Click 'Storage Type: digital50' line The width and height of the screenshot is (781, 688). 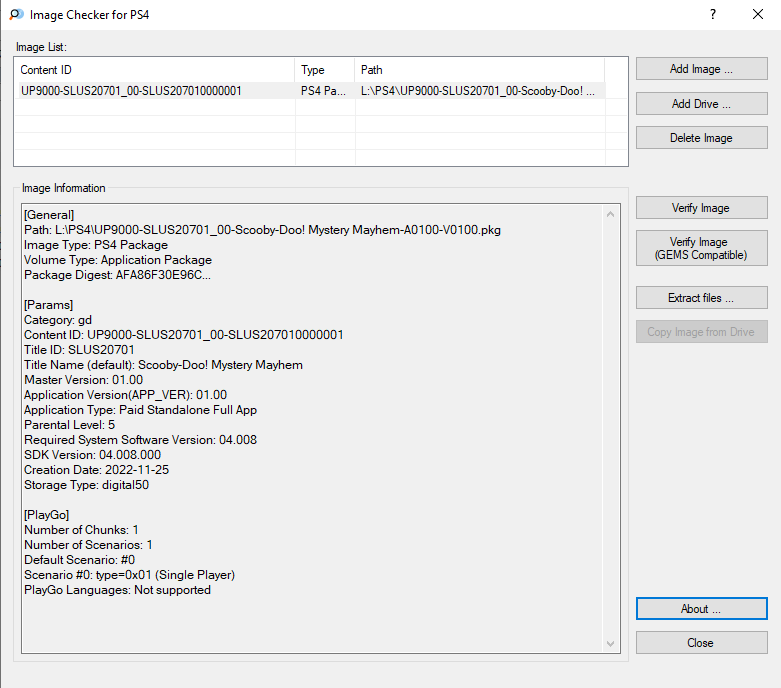[x=86, y=484]
